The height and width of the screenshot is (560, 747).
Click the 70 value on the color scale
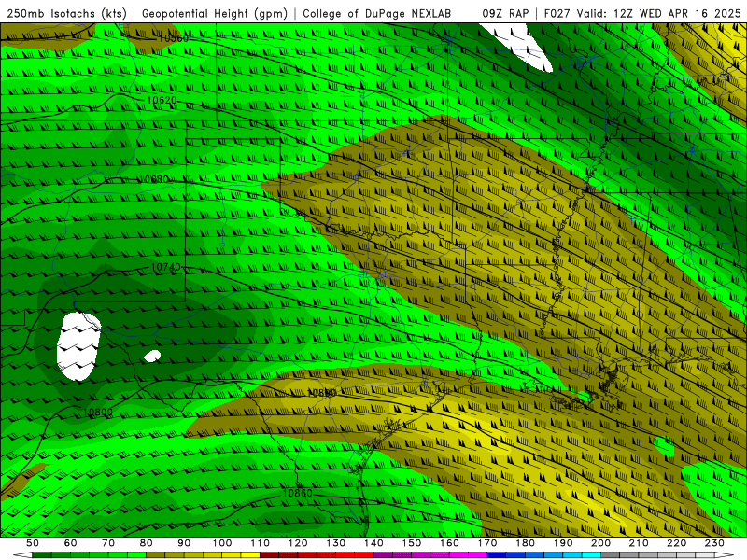pyautogui.click(x=108, y=543)
